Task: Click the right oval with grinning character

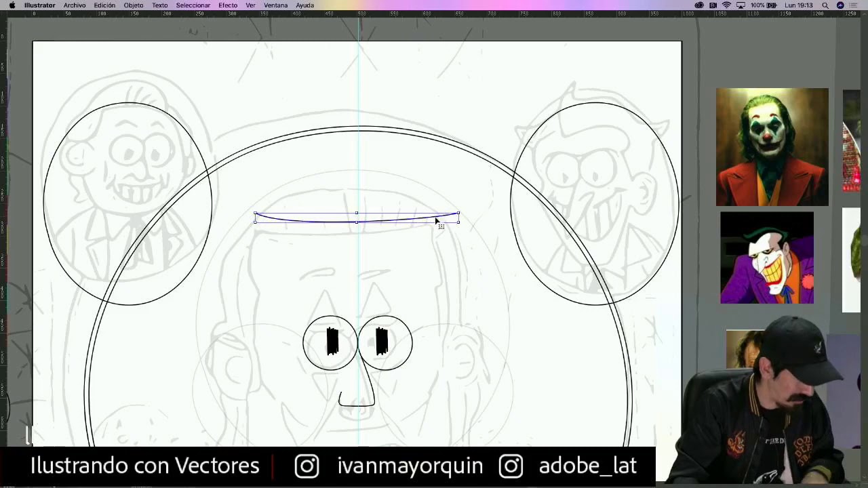Action: click(x=595, y=203)
